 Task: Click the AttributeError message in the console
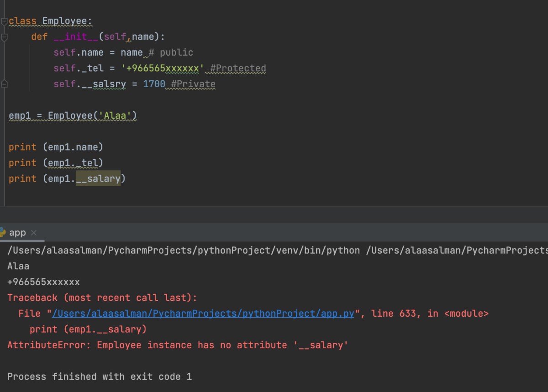click(x=178, y=345)
